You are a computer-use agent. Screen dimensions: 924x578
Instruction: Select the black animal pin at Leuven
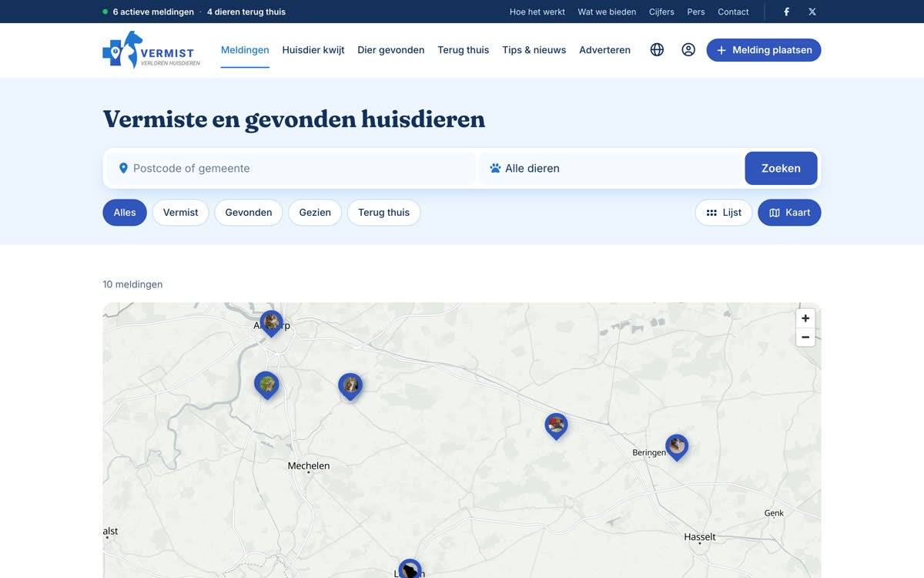point(410,569)
